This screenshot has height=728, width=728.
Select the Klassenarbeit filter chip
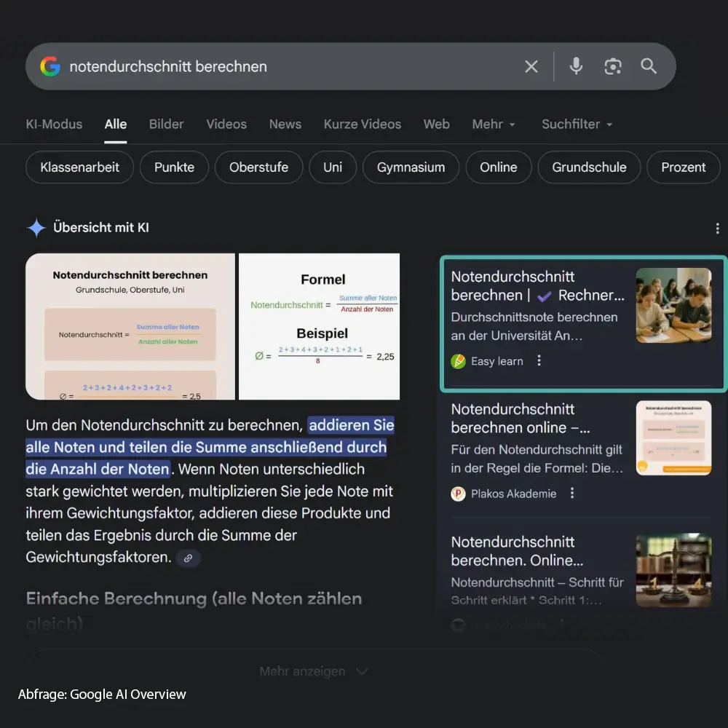pyautogui.click(x=80, y=167)
